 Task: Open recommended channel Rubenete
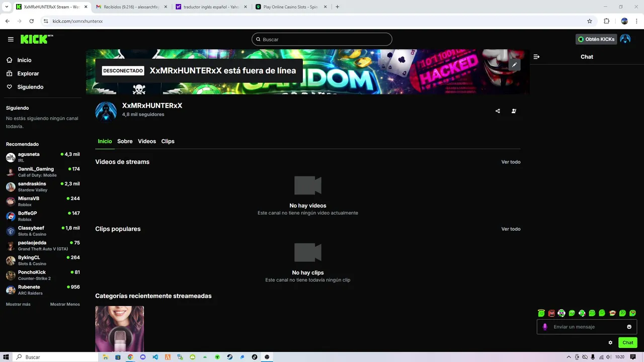(x=43, y=290)
